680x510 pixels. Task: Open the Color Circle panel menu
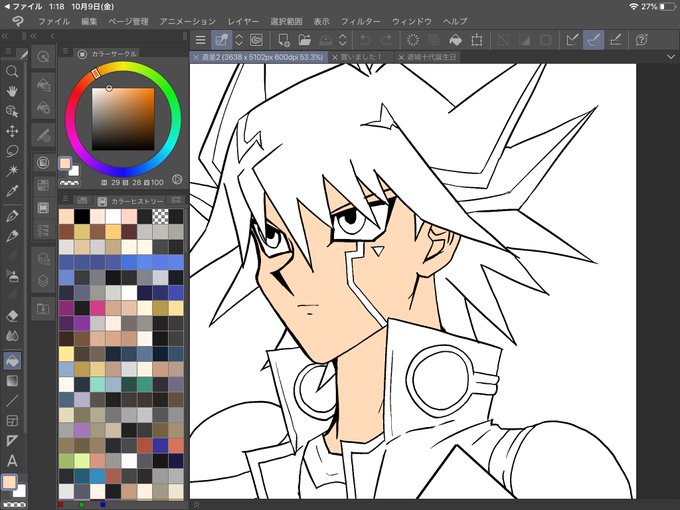click(x=65, y=52)
